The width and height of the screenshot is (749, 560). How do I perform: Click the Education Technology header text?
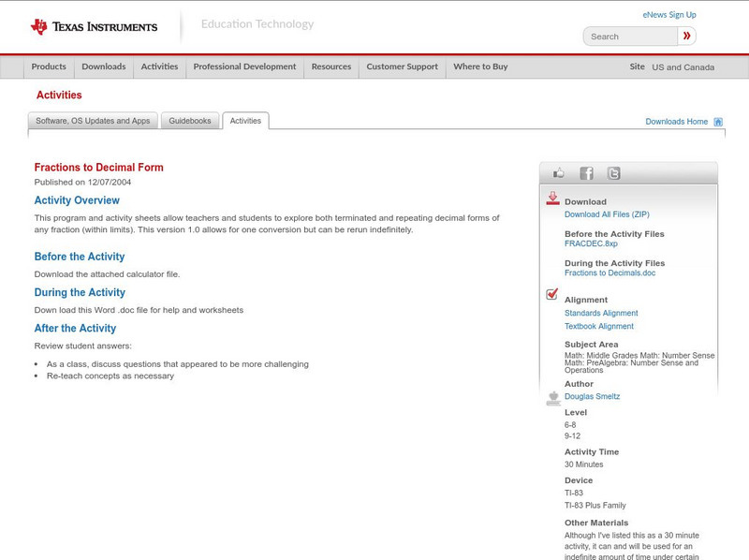coord(257,24)
